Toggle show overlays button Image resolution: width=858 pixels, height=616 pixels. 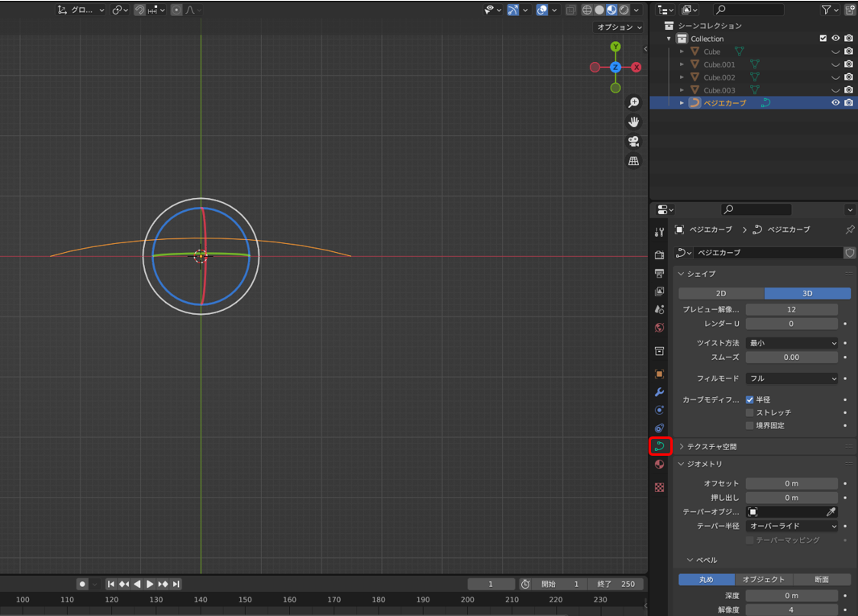(541, 10)
